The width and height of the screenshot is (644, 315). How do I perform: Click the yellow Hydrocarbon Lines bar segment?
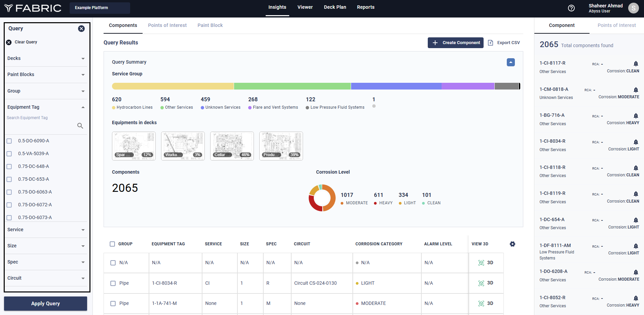tap(173, 86)
